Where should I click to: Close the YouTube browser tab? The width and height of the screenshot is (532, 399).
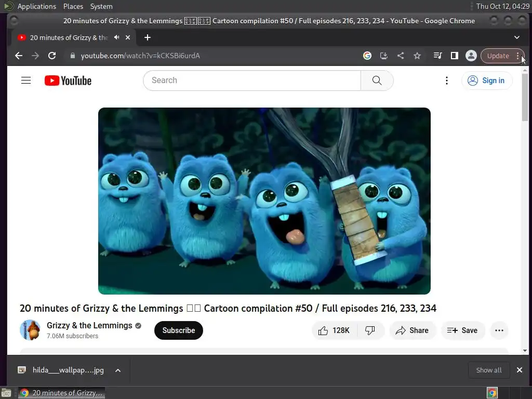click(x=128, y=37)
